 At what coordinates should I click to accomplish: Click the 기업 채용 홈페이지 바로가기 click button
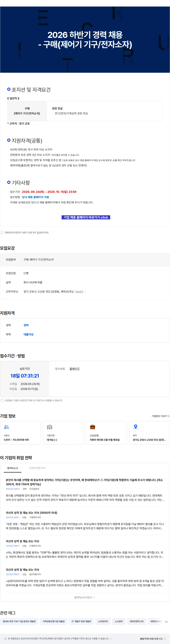(x=86, y=217)
